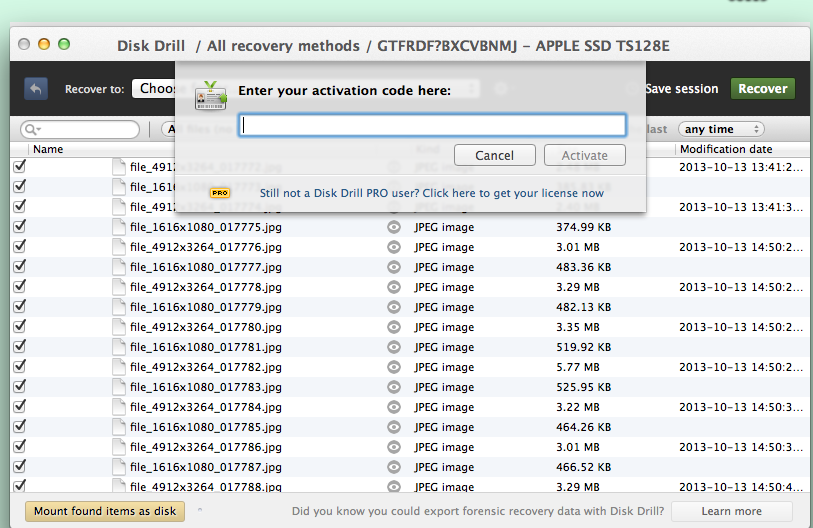This screenshot has width=813, height=528.
Task: Uncheck file_1616x1080_017781.jpg checkbox
Action: tap(20, 346)
